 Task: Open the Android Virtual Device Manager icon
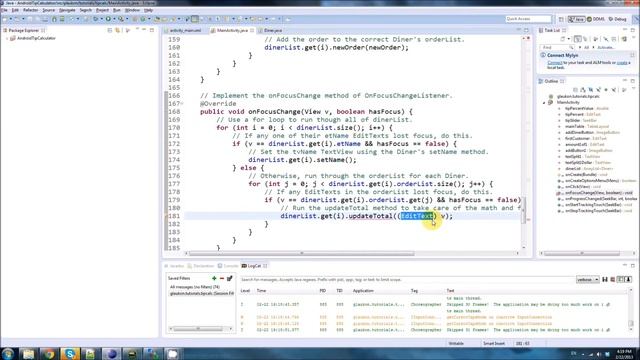tap(62, 19)
